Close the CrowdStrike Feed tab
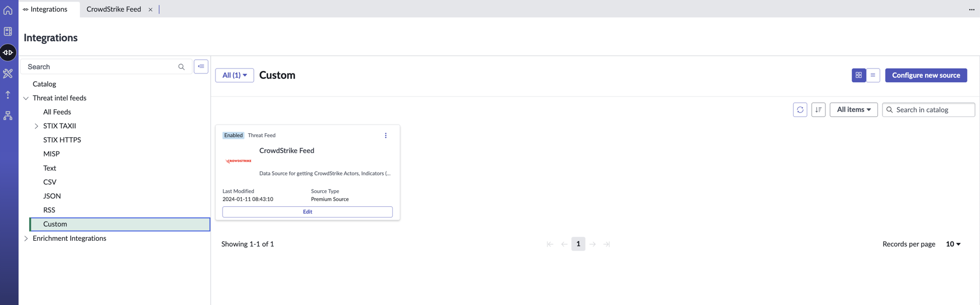This screenshot has height=305, width=980. pyautogui.click(x=150, y=9)
